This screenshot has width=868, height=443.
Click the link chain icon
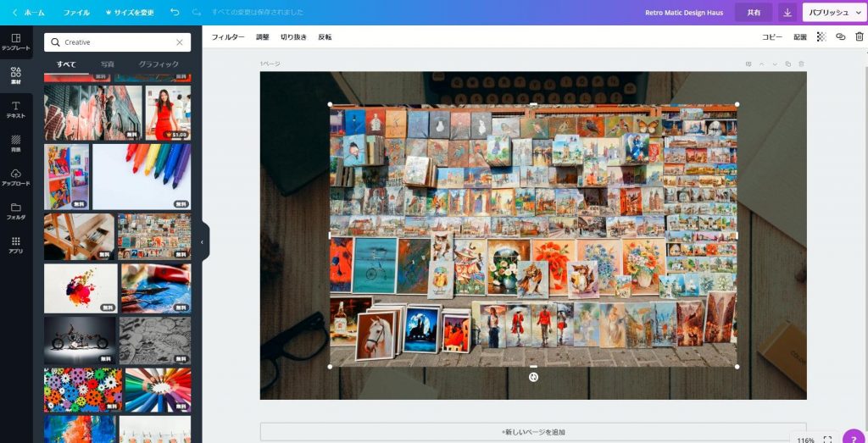840,36
